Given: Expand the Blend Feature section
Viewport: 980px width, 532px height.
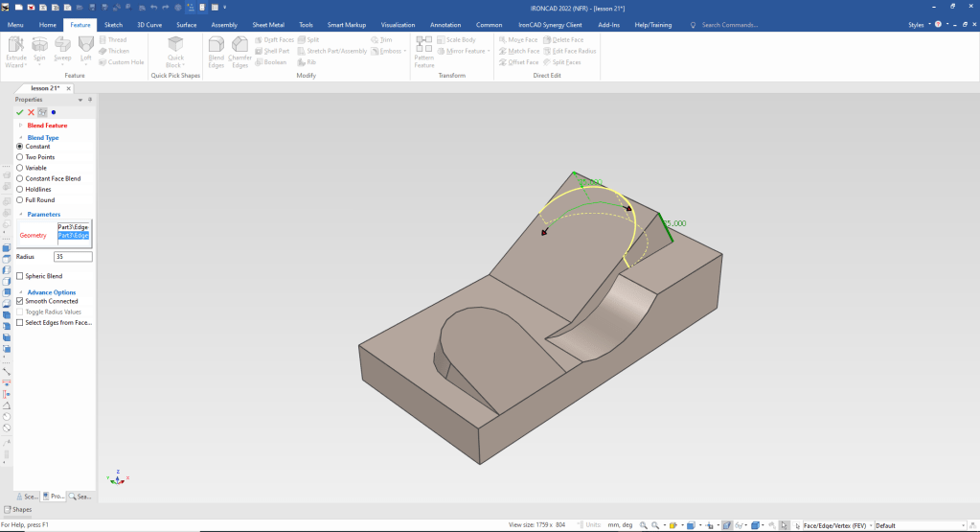Looking at the screenshot, I should 21,126.
